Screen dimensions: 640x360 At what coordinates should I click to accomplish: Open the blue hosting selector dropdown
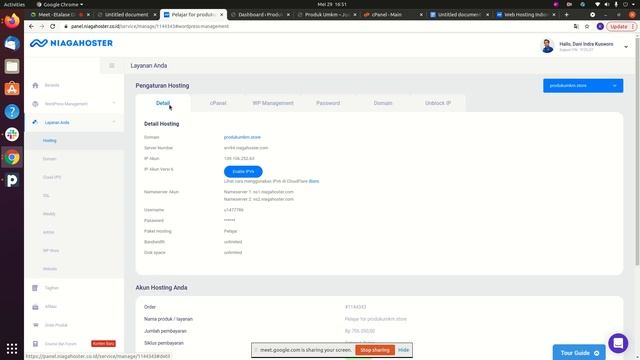(x=583, y=86)
